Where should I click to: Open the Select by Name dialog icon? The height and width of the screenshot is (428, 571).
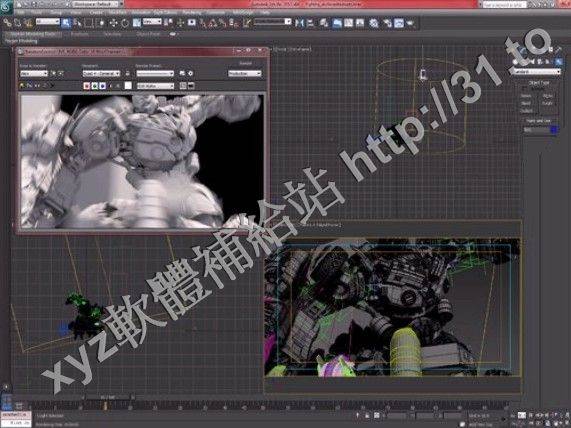click(x=77, y=23)
